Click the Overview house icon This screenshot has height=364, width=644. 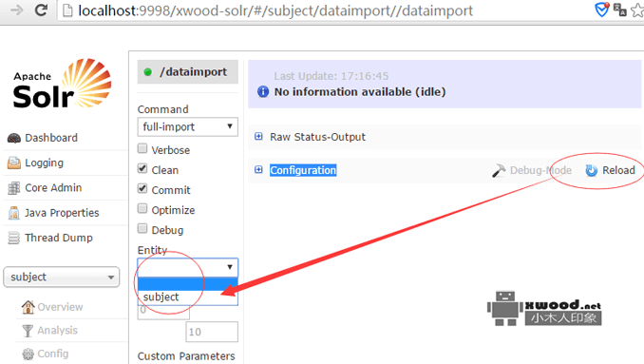pyautogui.click(x=28, y=307)
